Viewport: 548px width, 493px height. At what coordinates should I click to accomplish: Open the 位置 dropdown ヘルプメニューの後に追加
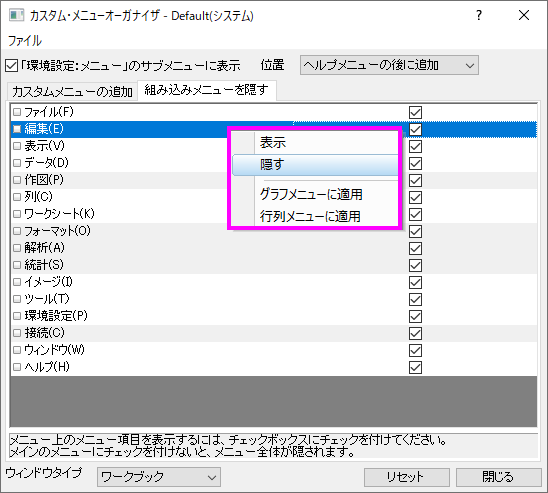coord(389,65)
